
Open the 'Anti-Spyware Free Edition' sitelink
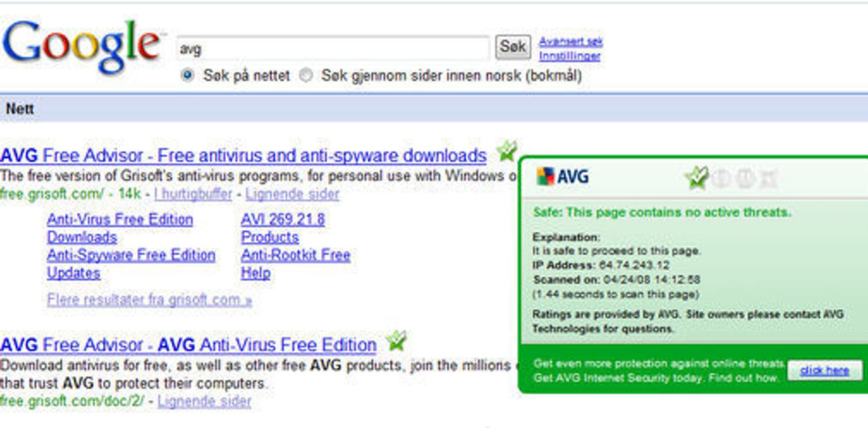tap(131, 255)
